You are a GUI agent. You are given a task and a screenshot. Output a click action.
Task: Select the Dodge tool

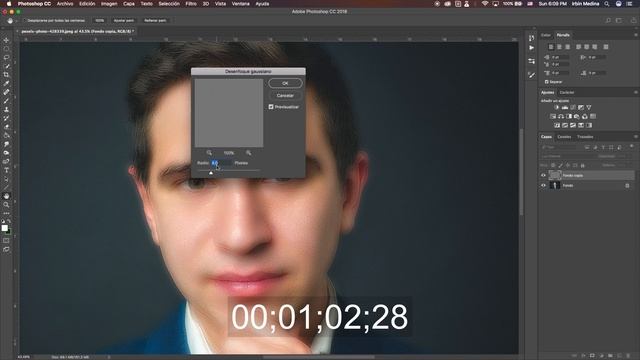click(6, 153)
